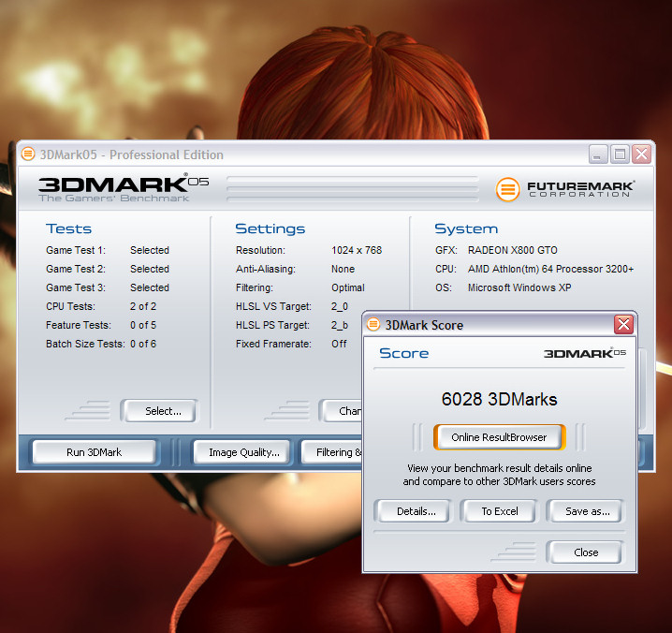This screenshot has height=633, width=672.
Task: Click the Batch Size Tests value 0 of 6
Action: (143, 344)
